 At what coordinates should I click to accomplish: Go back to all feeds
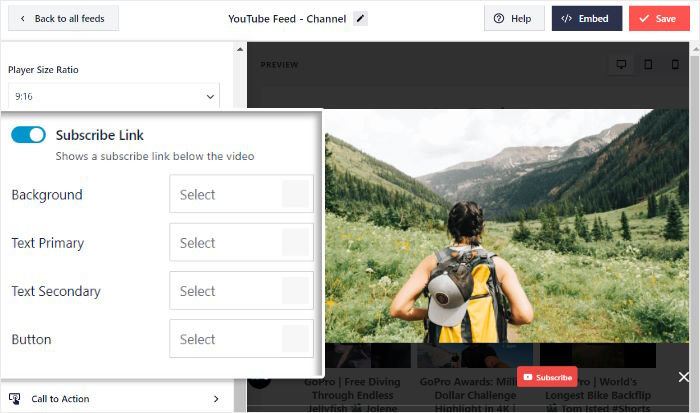point(63,18)
